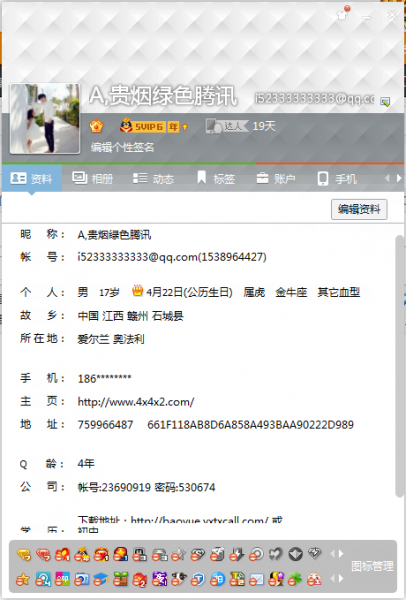Click the Q龄 value 4年
406x600 pixels.
[86, 464]
